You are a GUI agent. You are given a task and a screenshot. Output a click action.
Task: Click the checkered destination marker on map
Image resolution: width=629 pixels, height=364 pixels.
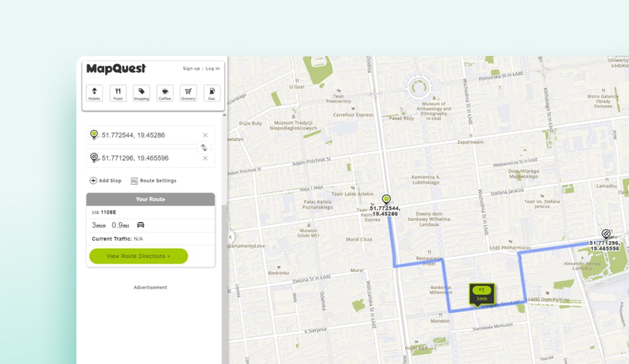click(606, 234)
